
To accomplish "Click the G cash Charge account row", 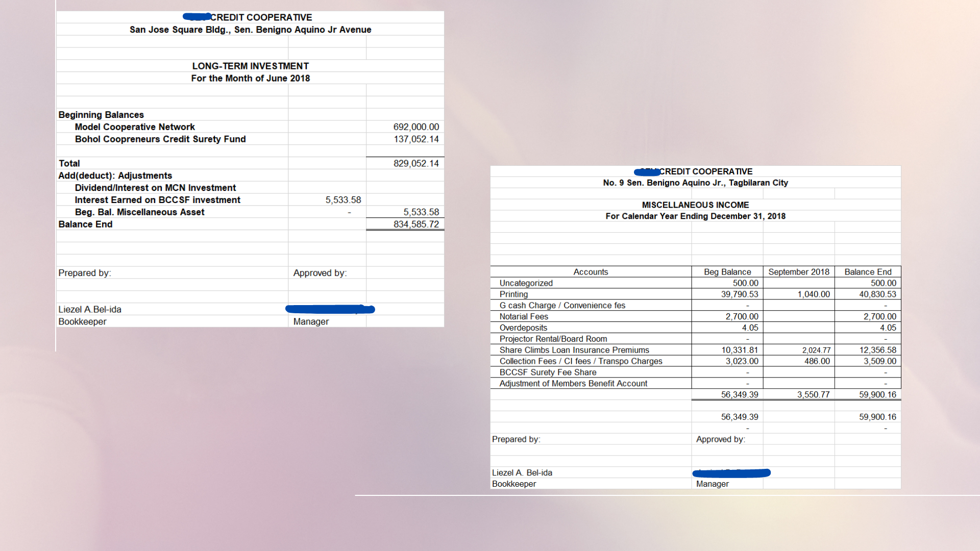I will [562, 306].
